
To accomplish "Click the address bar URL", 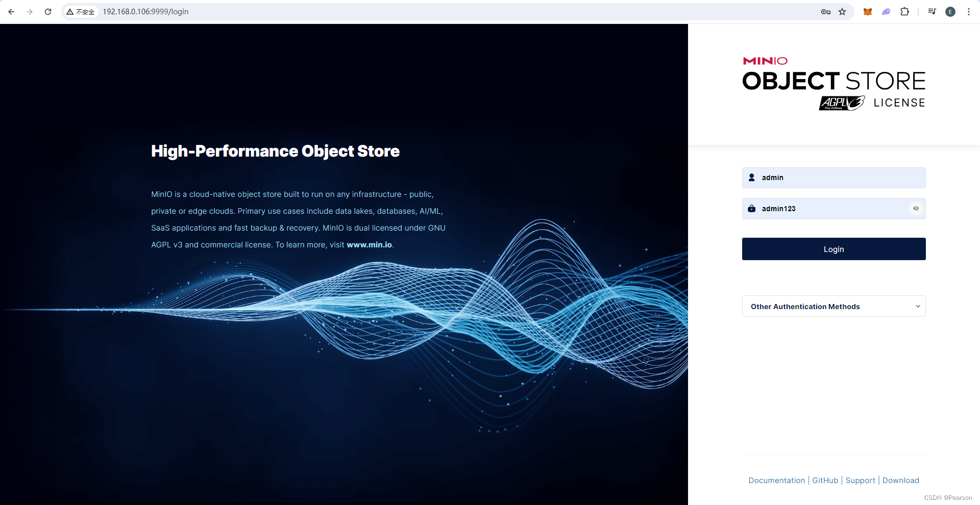I will coord(145,12).
